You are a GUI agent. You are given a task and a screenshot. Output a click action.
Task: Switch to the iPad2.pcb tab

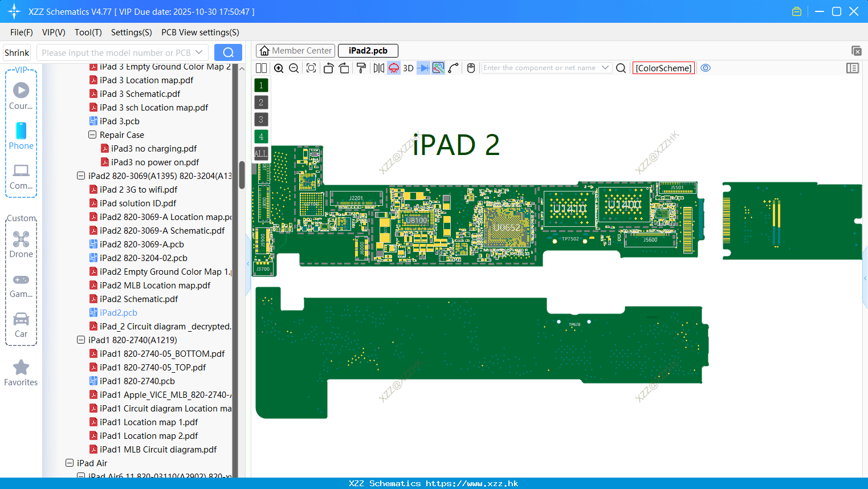368,51
